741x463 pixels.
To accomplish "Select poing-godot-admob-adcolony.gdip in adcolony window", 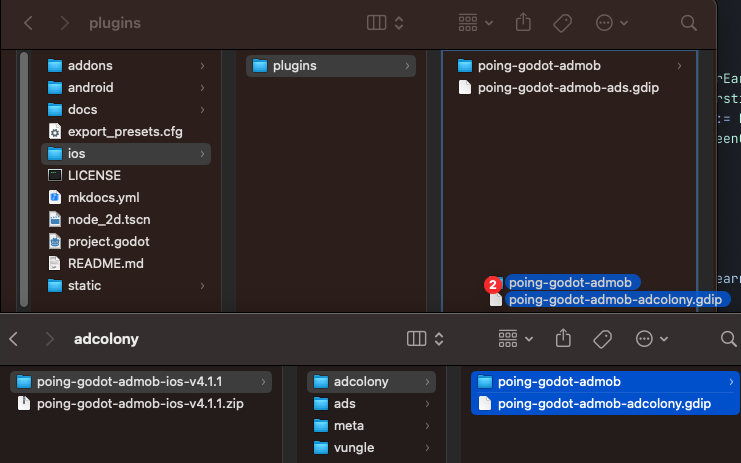I will tap(606, 403).
